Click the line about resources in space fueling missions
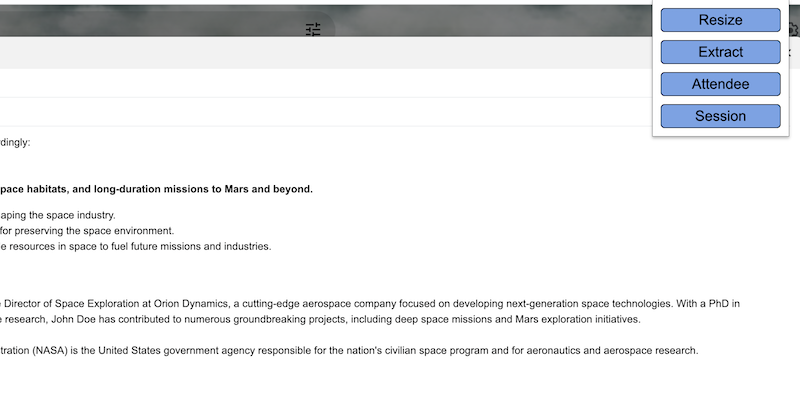Viewport: 800px width, 414px height. [x=136, y=247]
